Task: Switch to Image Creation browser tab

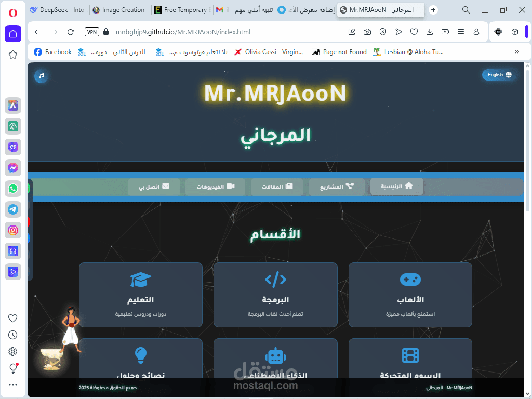Action: click(x=121, y=10)
